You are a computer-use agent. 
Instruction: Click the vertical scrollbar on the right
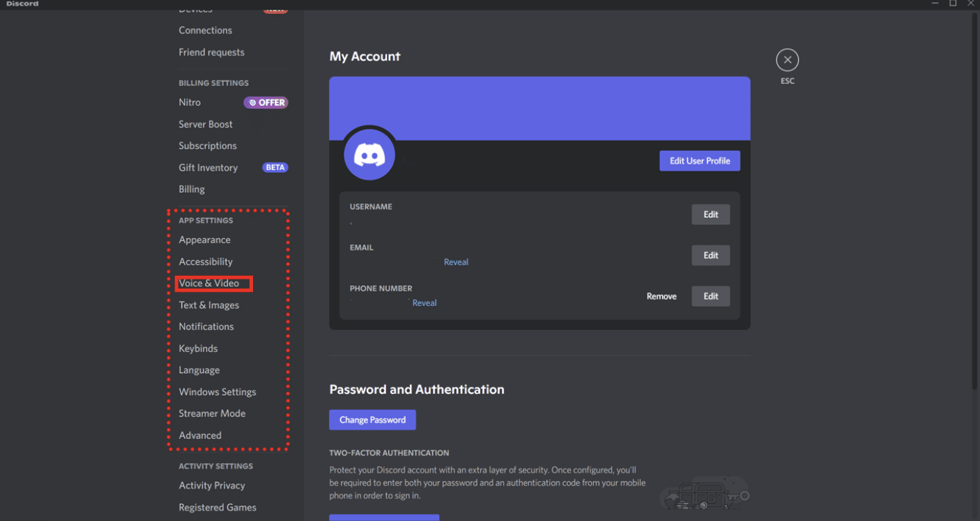click(x=974, y=202)
